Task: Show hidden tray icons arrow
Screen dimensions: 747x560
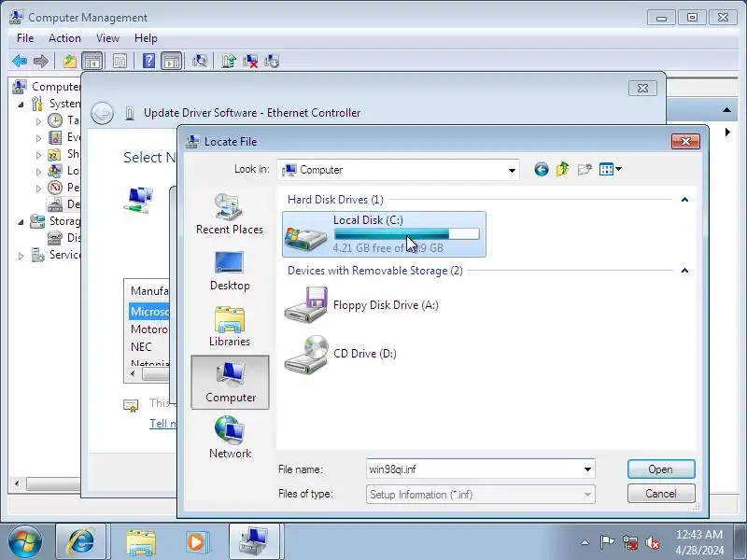Action: point(585,542)
